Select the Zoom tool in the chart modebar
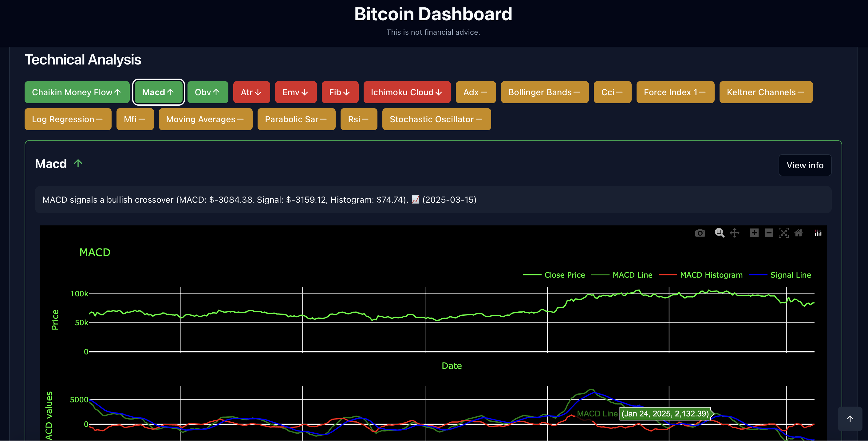 click(719, 233)
